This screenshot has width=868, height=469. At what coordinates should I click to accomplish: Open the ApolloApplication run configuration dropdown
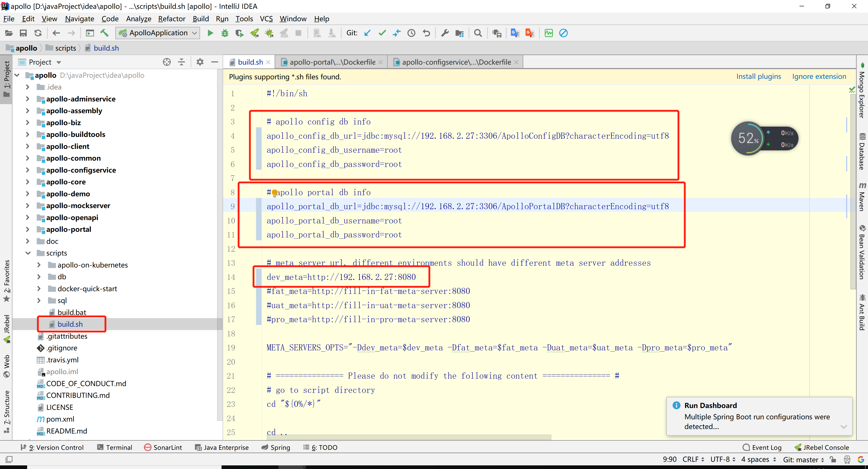[194, 33]
